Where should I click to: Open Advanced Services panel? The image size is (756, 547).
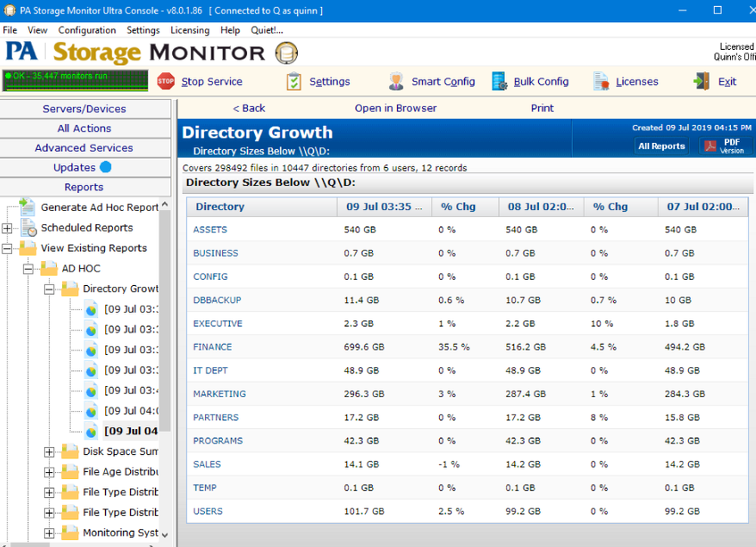pos(85,148)
